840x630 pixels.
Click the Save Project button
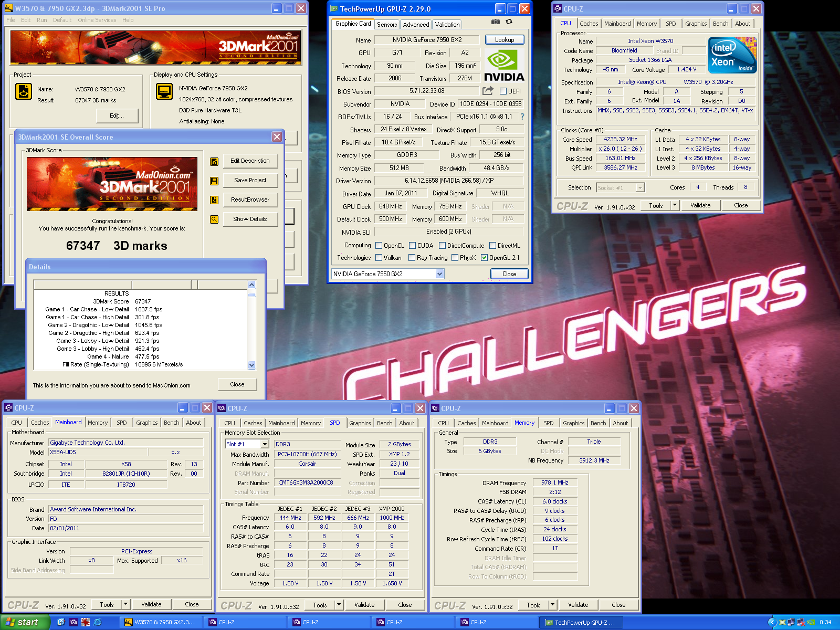point(250,180)
